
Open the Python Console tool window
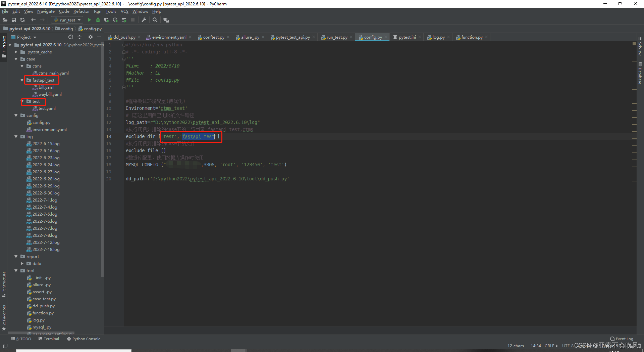84,339
